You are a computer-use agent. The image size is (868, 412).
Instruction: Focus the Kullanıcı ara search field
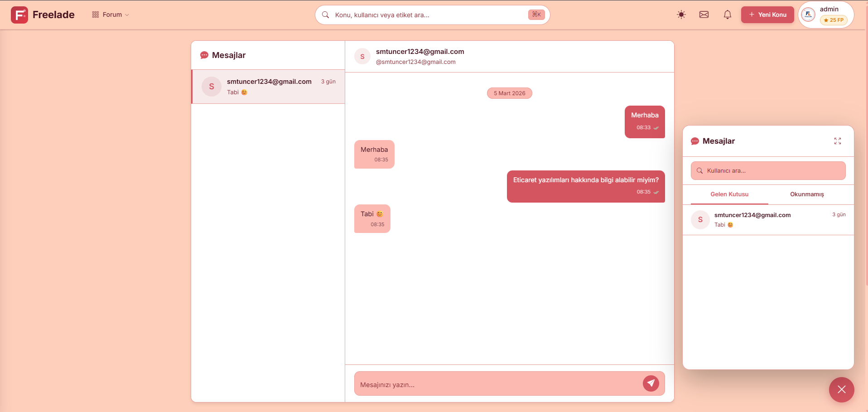(x=768, y=171)
